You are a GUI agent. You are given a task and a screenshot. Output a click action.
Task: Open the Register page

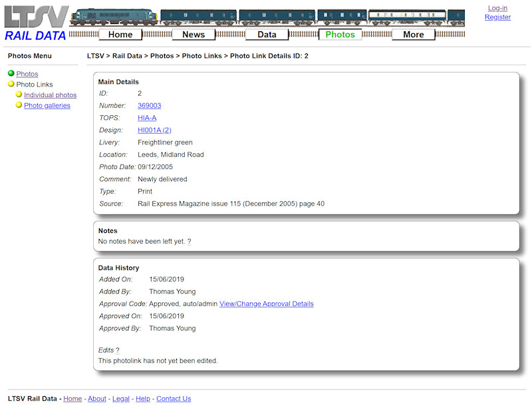click(x=497, y=17)
